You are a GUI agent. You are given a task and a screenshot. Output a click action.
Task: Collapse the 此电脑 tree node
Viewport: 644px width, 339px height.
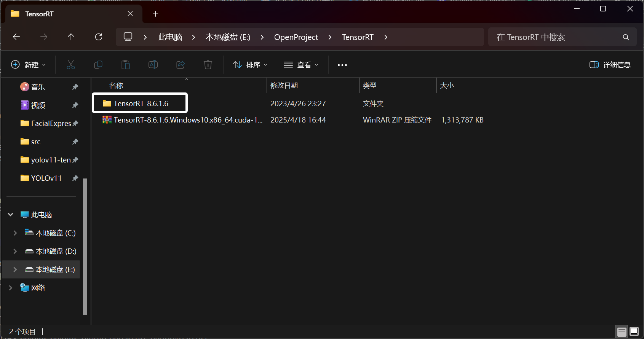coord(11,215)
